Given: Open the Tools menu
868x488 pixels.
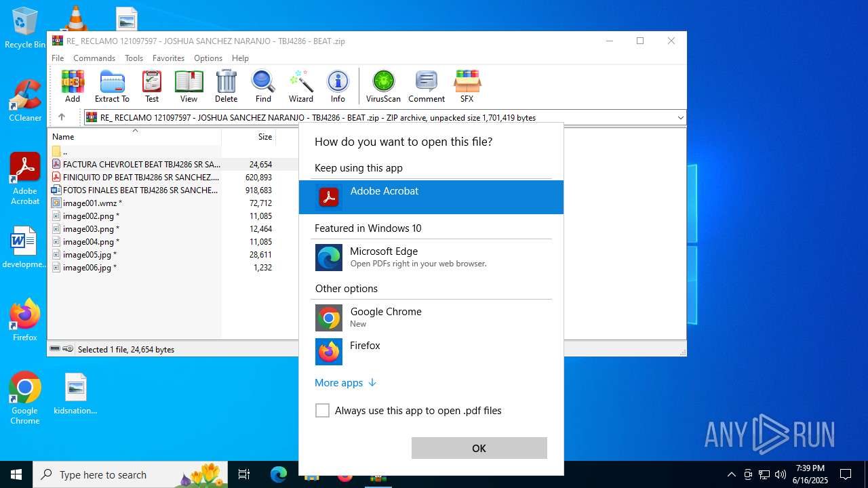Looking at the screenshot, I should pyautogui.click(x=134, y=58).
